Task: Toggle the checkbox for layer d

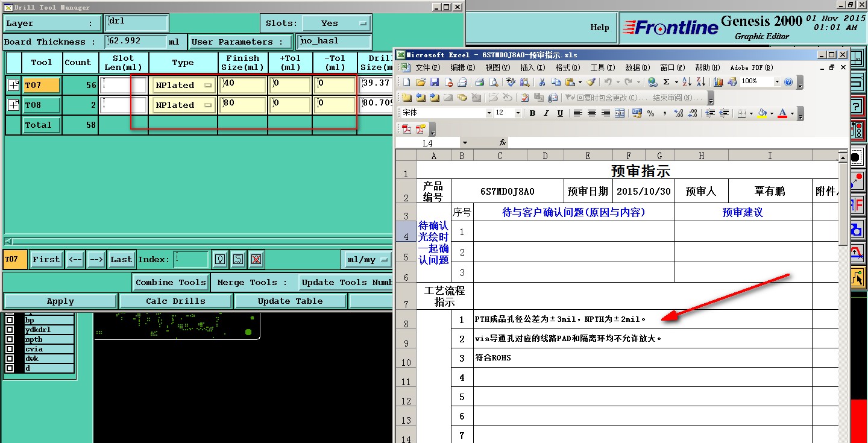Action: click(9, 368)
